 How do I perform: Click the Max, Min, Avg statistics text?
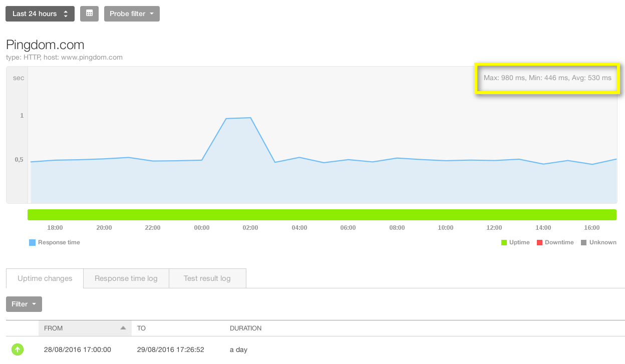[547, 78]
